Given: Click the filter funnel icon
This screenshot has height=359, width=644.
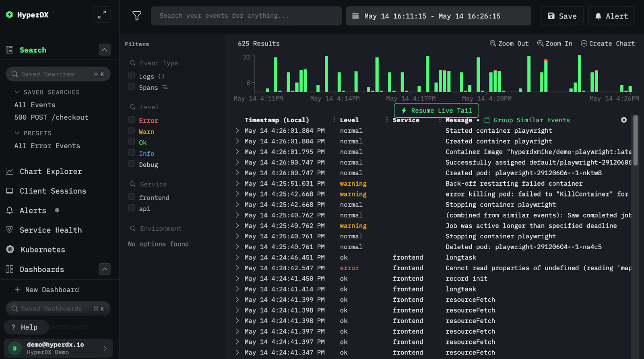Looking at the screenshot, I should [137, 16].
